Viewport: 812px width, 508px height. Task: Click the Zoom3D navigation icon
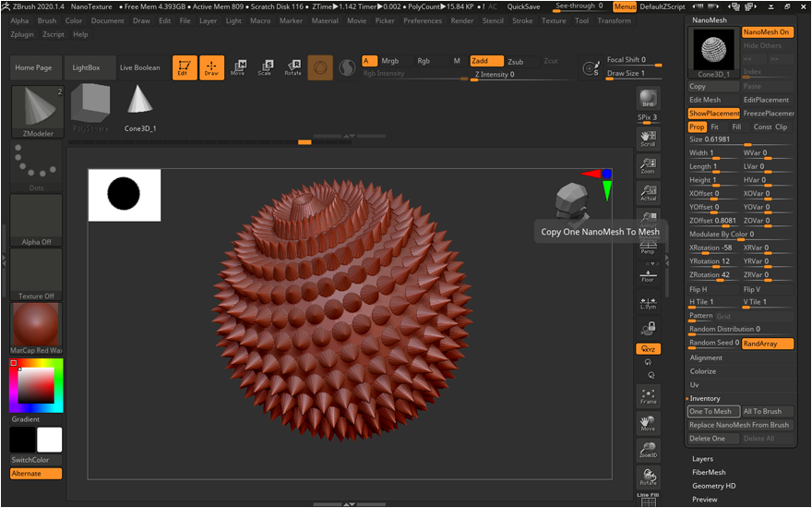tap(648, 450)
